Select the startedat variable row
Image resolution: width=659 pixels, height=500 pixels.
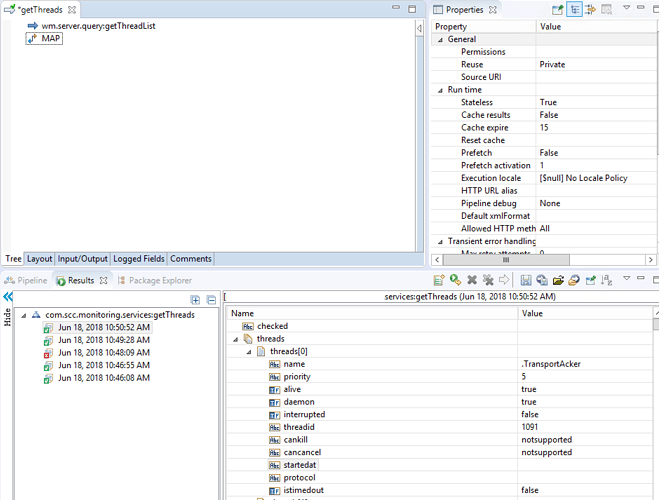pyautogui.click(x=440, y=465)
